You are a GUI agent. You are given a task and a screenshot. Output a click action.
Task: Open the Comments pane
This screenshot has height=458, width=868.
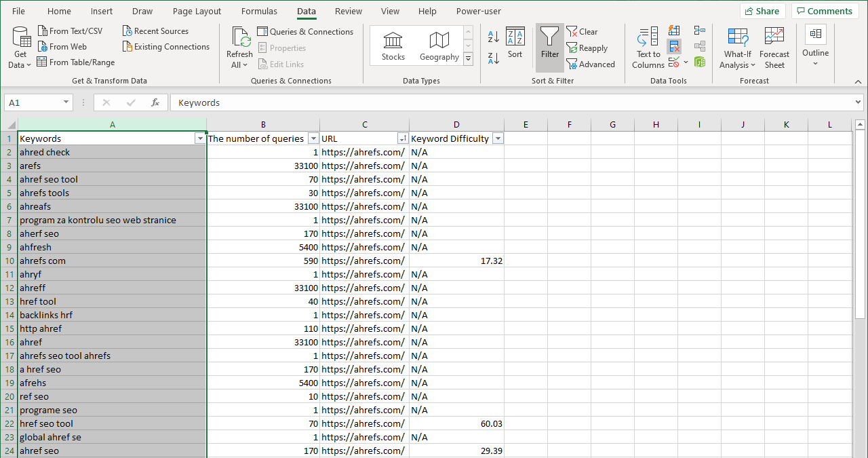click(825, 11)
